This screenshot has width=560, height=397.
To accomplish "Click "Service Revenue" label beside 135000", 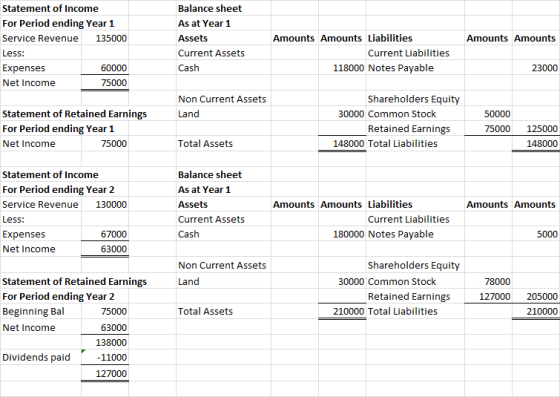I will pyautogui.click(x=40, y=38).
